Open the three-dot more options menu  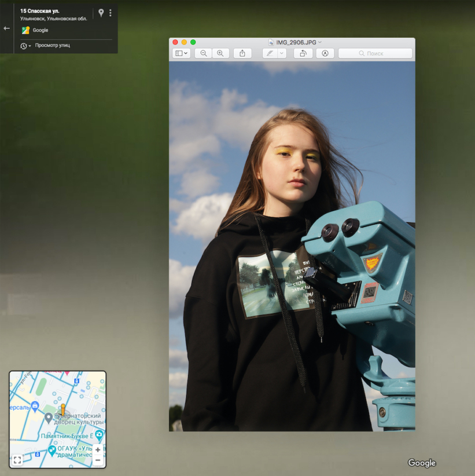pos(111,13)
